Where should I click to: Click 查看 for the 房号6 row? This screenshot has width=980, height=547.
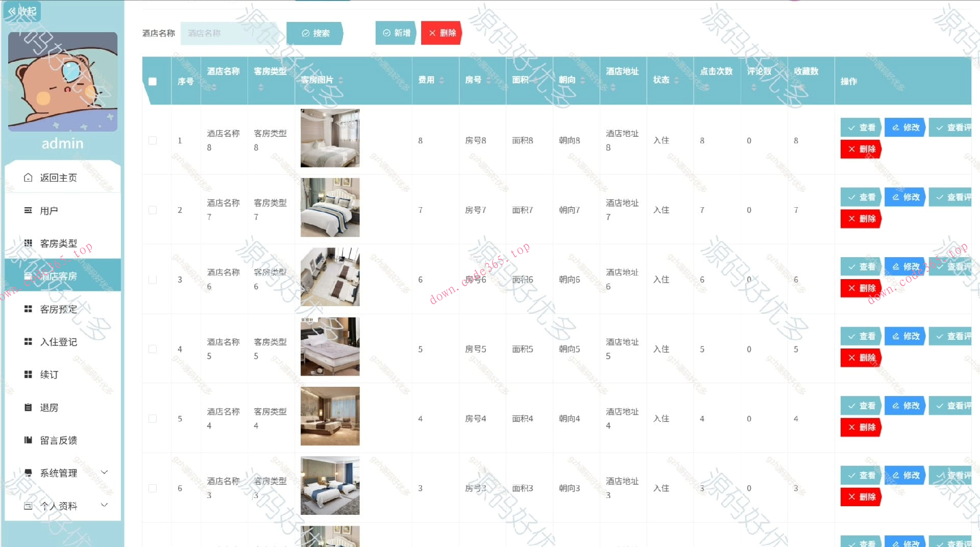[862, 266]
